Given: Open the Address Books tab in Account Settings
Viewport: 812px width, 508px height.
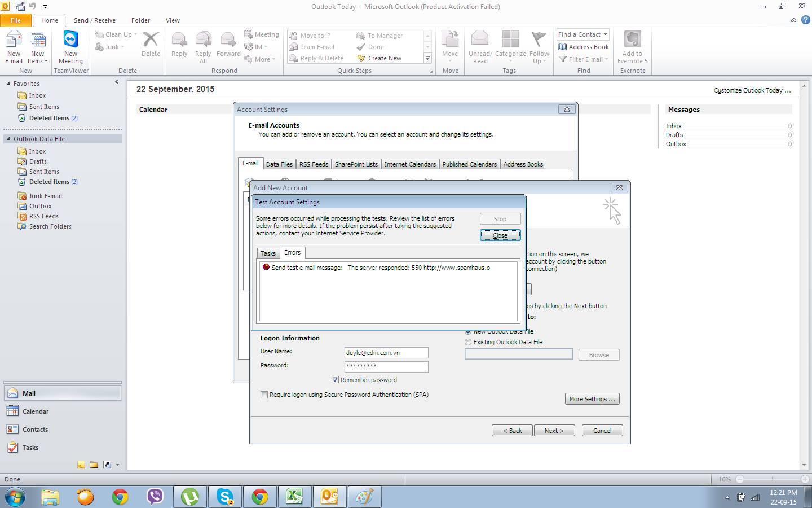Looking at the screenshot, I should coord(523,164).
